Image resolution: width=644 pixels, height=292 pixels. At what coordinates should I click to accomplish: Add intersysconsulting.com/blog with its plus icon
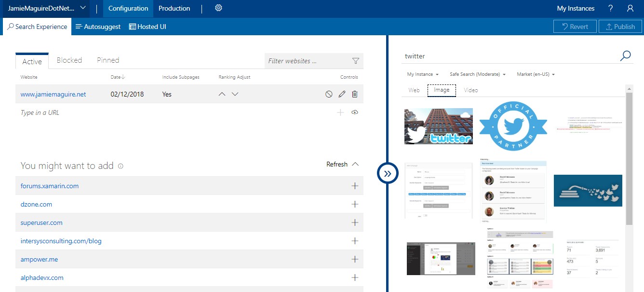[x=355, y=241]
